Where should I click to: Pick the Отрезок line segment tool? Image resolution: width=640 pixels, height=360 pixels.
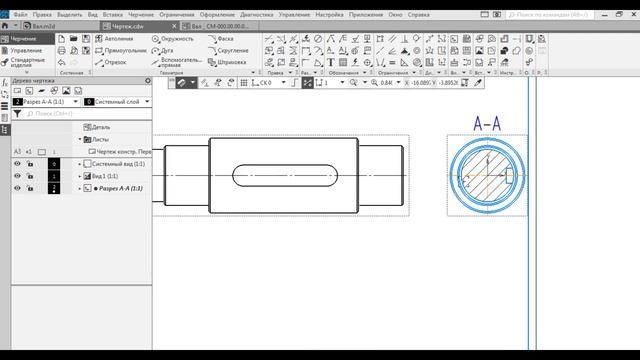click(111, 62)
